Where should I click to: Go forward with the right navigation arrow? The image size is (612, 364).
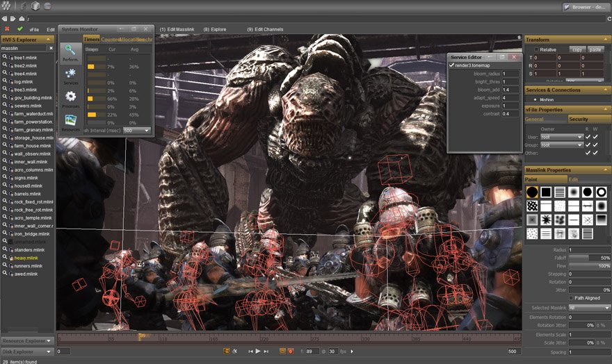(13, 18)
